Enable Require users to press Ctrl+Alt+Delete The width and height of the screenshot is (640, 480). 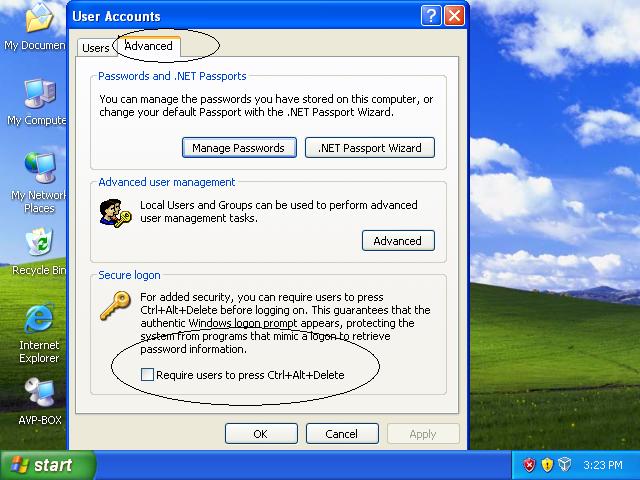pyautogui.click(x=147, y=375)
